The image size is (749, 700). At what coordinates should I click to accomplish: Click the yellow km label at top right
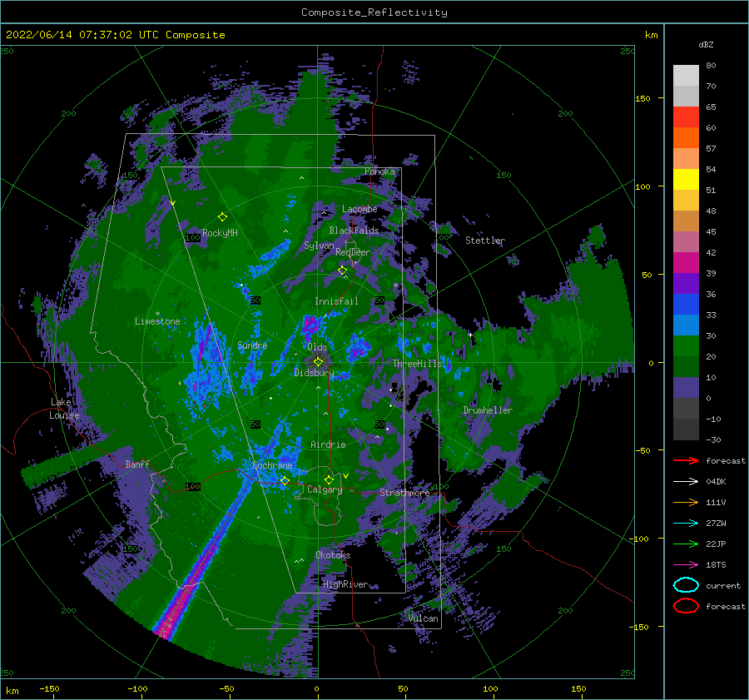652,35
